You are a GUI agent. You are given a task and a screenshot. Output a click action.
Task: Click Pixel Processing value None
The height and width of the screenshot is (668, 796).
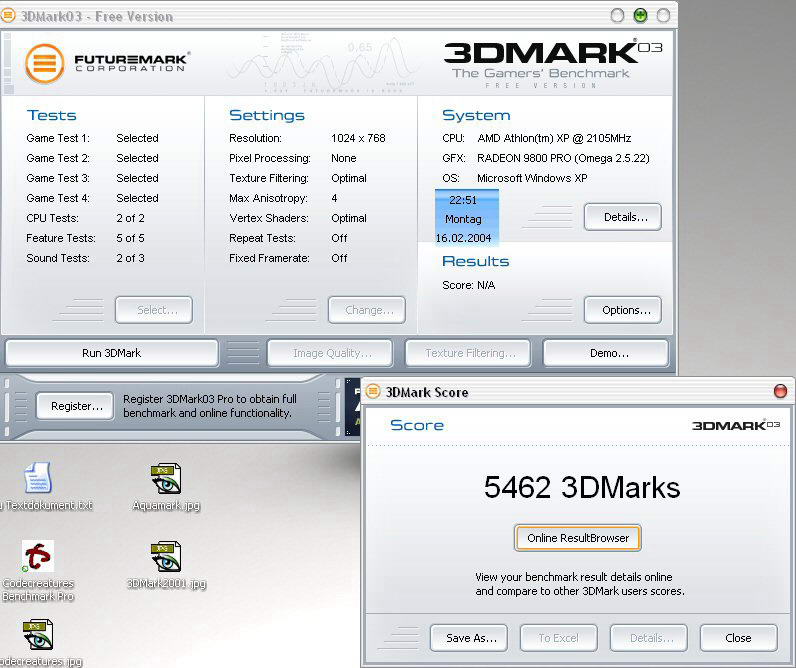(x=344, y=158)
